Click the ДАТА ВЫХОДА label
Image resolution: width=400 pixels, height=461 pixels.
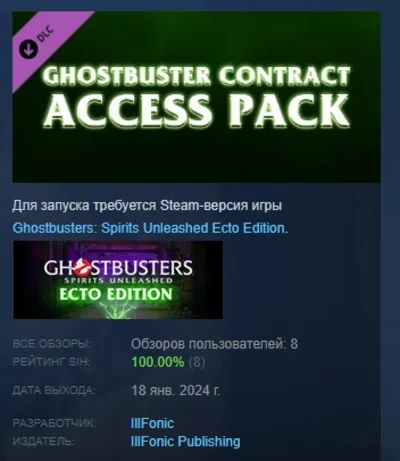click(54, 390)
